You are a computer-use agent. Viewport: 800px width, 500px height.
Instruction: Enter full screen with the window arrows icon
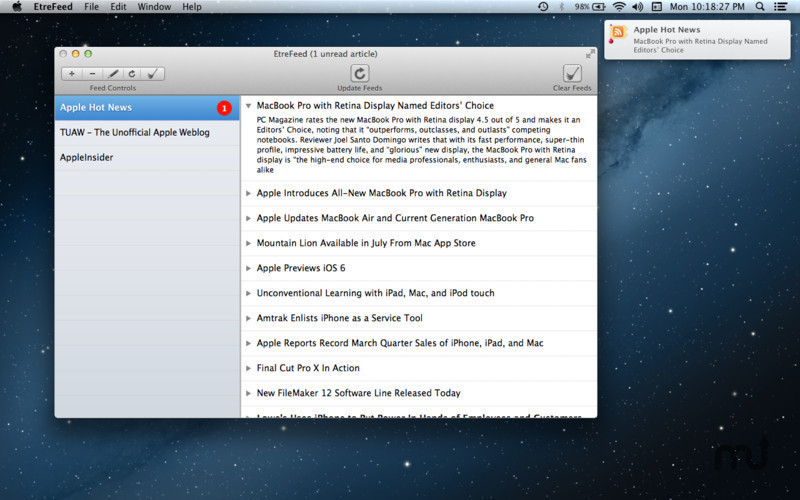pos(590,54)
